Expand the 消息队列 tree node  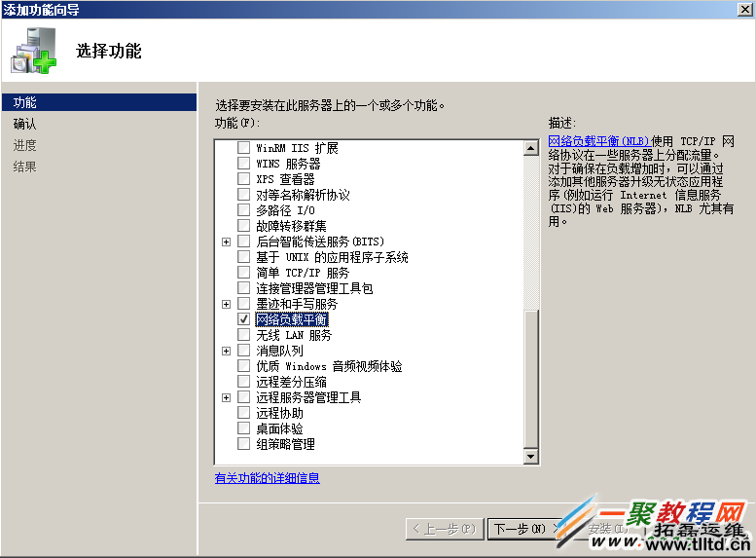click(x=226, y=351)
